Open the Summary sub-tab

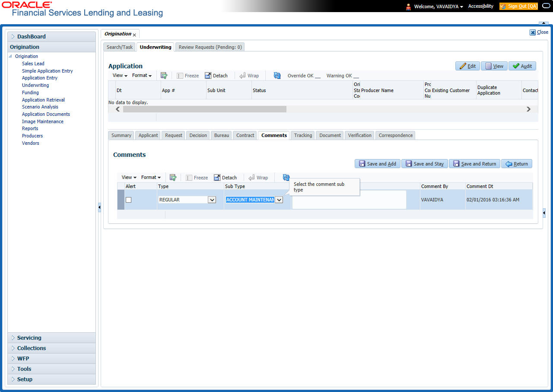[x=121, y=135]
